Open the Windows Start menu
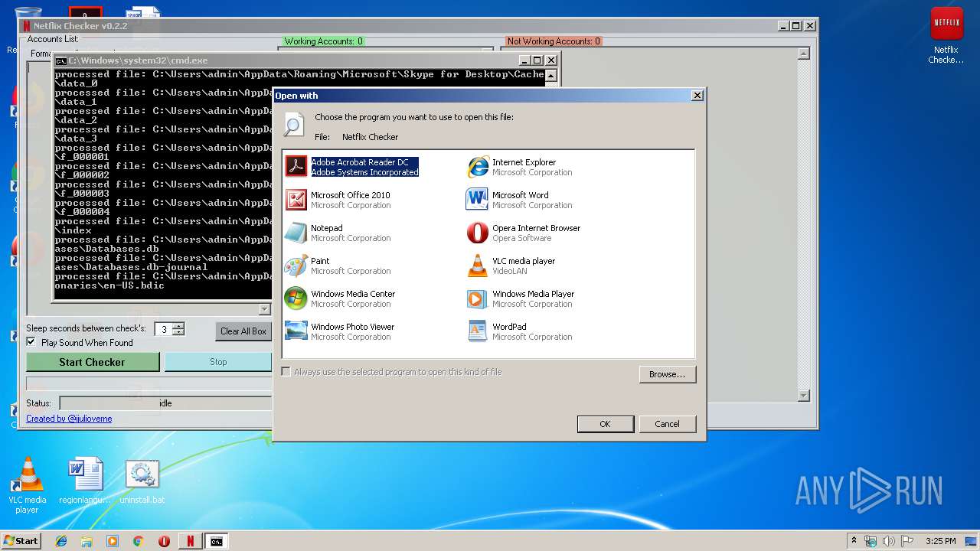 pyautogui.click(x=21, y=541)
